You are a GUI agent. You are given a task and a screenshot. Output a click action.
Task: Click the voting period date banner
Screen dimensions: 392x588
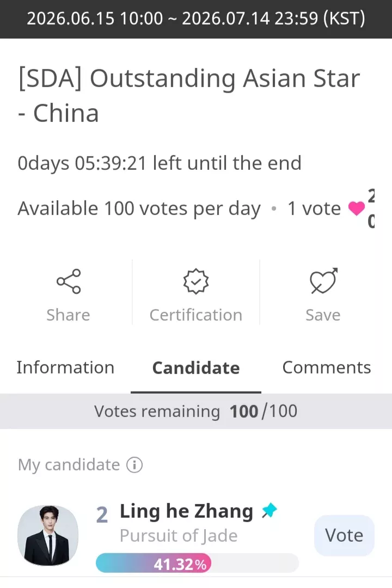pos(196,19)
